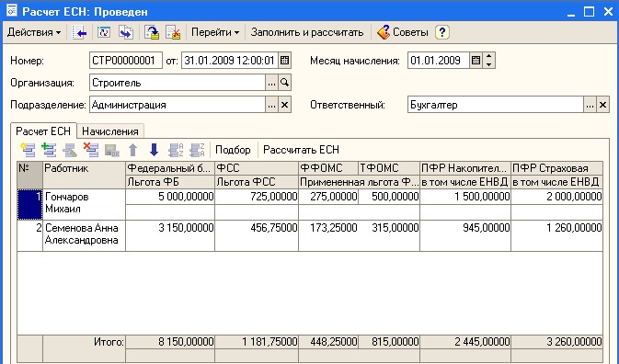Click document icon in window title bar
The width and height of the screenshot is (619, 364).
click(11, 10)
